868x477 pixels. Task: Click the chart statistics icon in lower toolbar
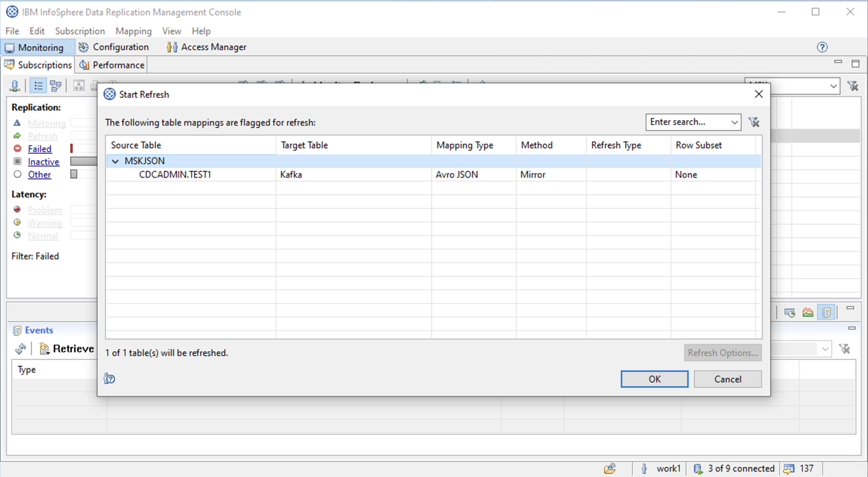808,312
